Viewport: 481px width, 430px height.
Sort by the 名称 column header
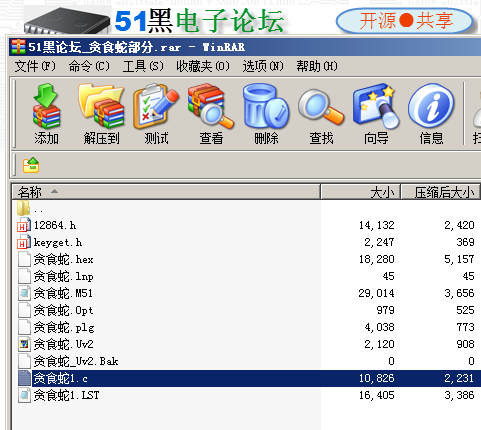click(166, 192)
